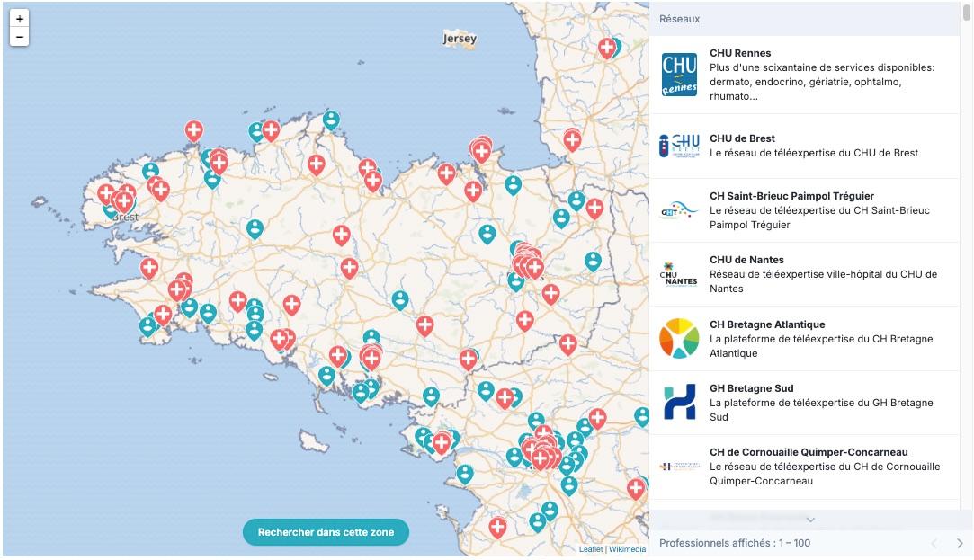Select CH de Cornouaille Quimper-Concarneau title
Image resolution: width=974 pixels, height=560 pixels.
[x=809, y=453]
